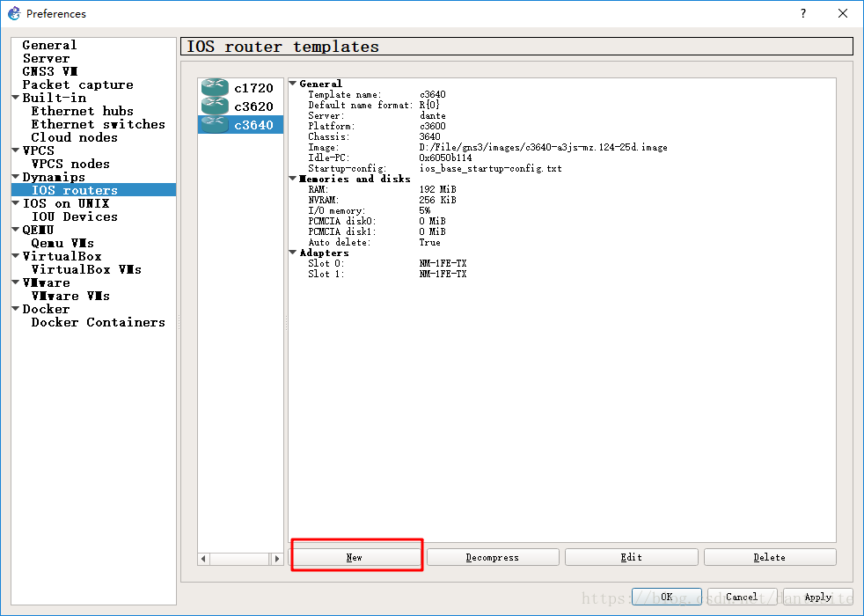Screen dimensions: 864x616
Task: Click the Edit template button
Action: point(632,557)
